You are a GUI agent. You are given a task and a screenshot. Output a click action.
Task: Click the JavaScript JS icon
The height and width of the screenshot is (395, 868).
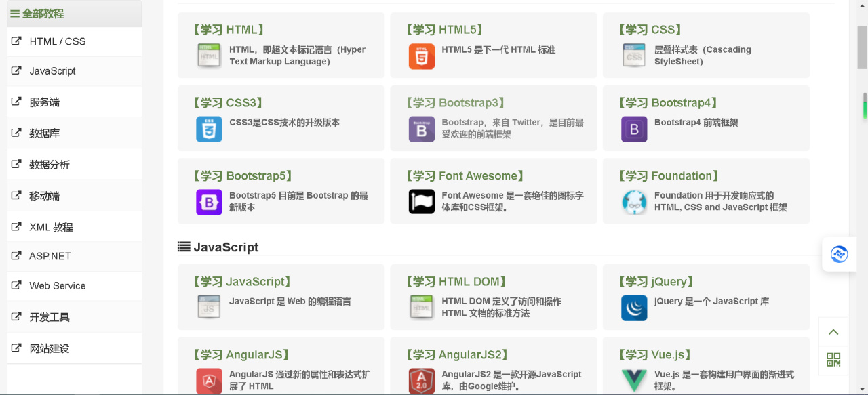coord(209,308)
